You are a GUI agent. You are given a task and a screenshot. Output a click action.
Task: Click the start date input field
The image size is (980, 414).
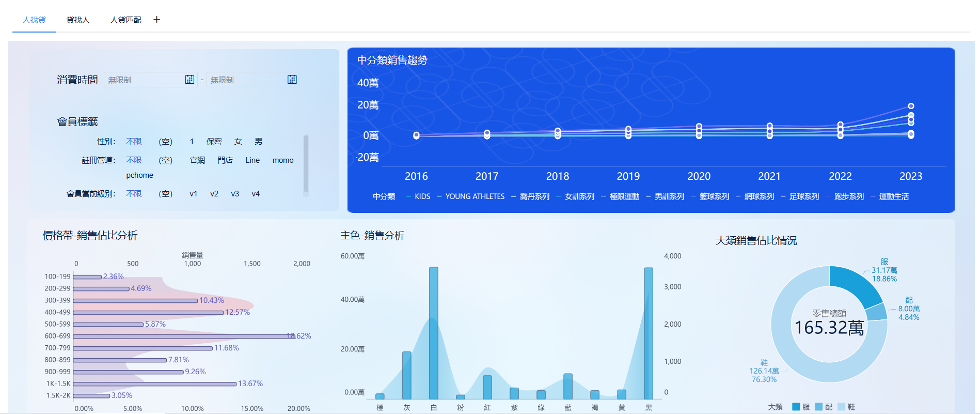151,80
